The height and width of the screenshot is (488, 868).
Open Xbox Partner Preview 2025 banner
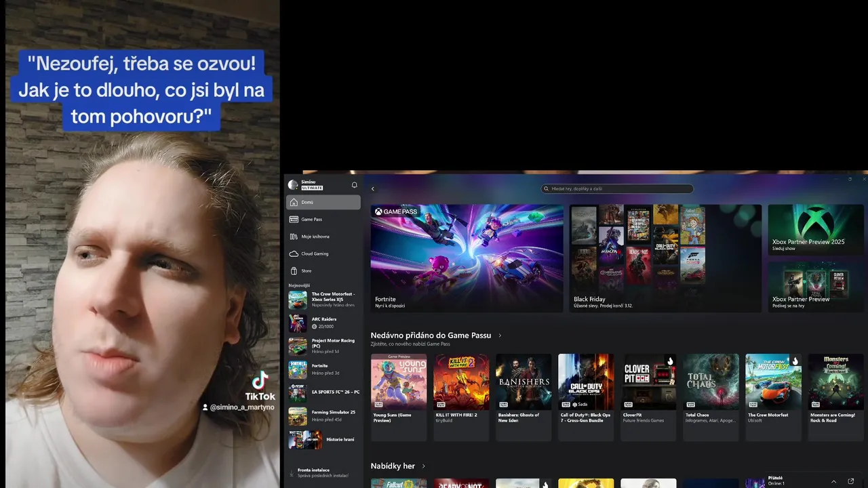click(816, 230)
